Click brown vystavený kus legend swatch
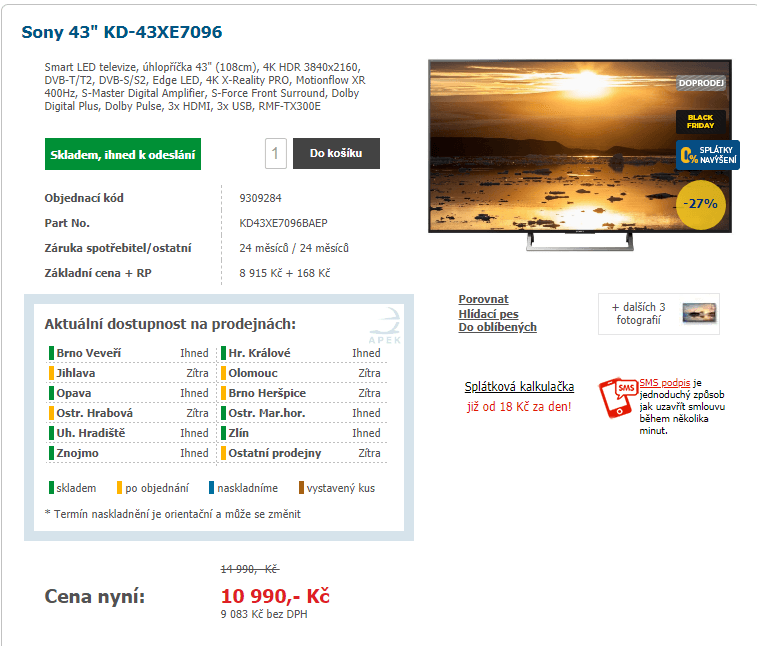 pos(301,488)
